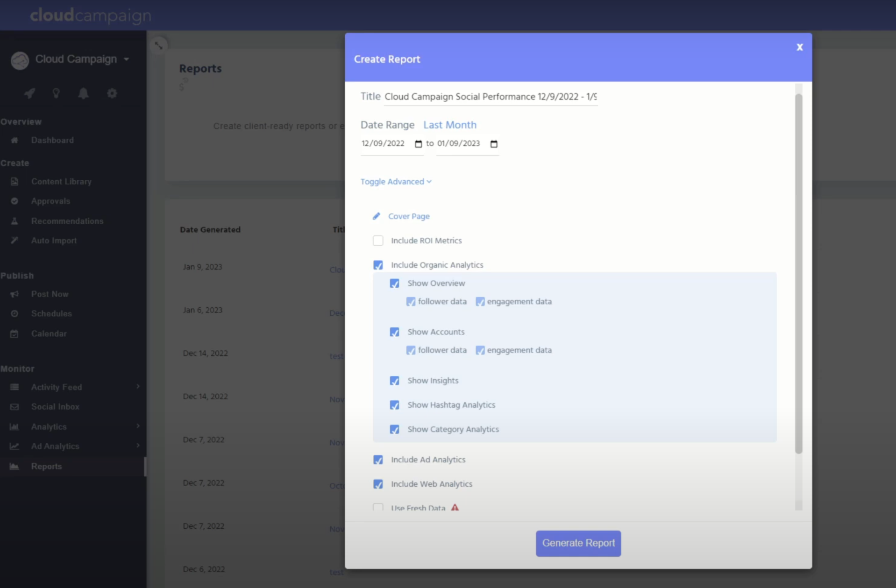
Task: Expand Ad Analytics submenu arrow
Action: (x=138, y=446)
